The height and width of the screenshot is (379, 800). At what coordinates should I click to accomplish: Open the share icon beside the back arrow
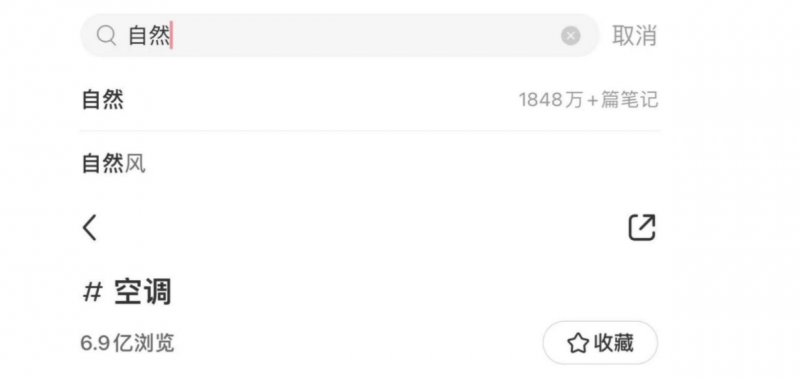coord(641,228)
